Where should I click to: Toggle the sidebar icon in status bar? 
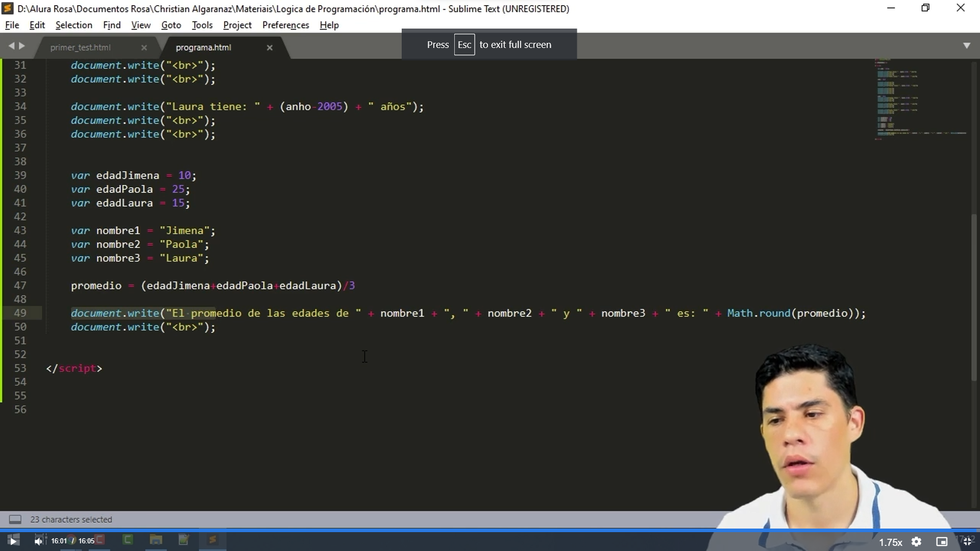click(x=15, y=519)
